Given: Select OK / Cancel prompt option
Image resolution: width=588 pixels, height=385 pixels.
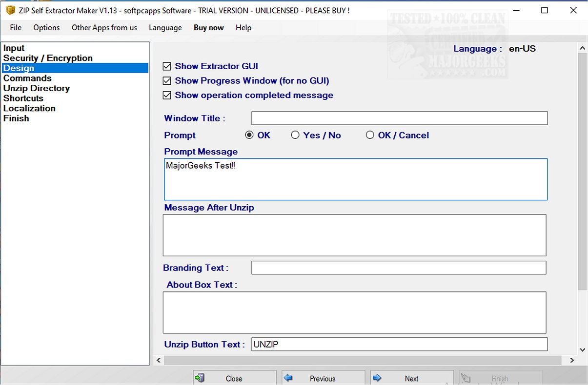Looking at the screenshot, I should (370, 135).
